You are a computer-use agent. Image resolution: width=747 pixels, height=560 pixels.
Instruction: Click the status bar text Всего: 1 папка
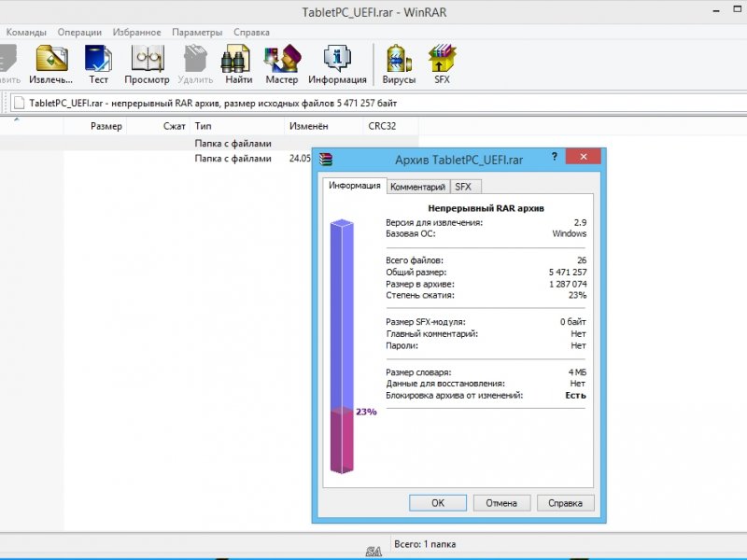coord(425,544)
